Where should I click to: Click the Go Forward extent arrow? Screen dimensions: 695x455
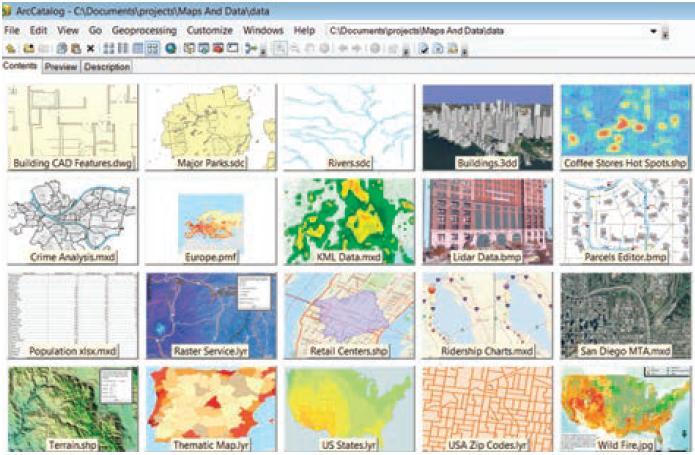[x=357, y=48]
